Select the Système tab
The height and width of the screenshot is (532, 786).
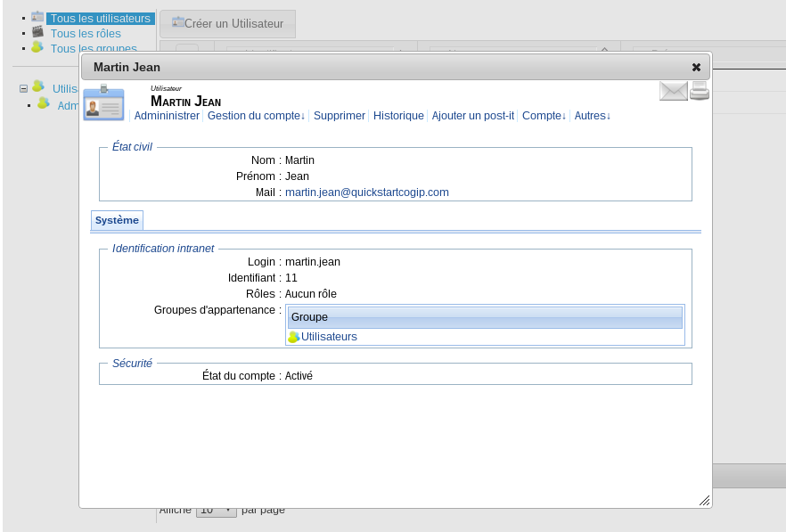118,221
